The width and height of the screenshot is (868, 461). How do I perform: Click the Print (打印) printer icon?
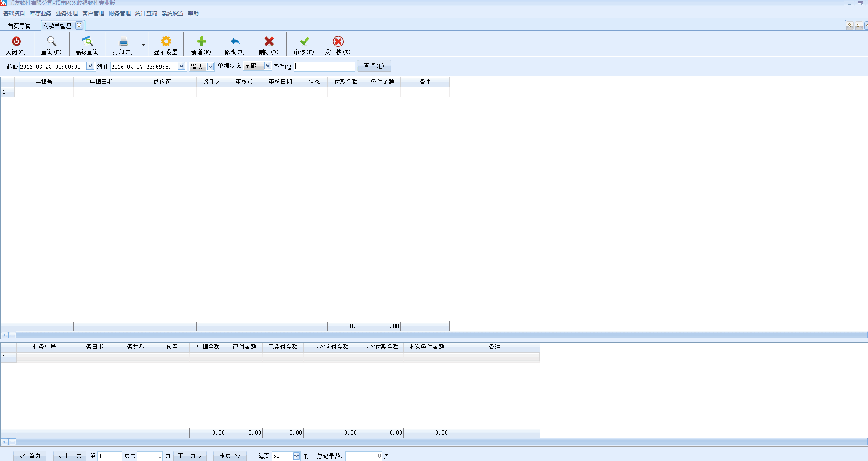tap(123, 42)
